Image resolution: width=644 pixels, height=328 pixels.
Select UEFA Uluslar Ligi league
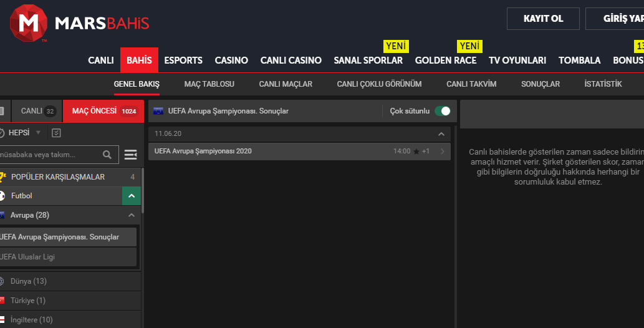(68, 257)
